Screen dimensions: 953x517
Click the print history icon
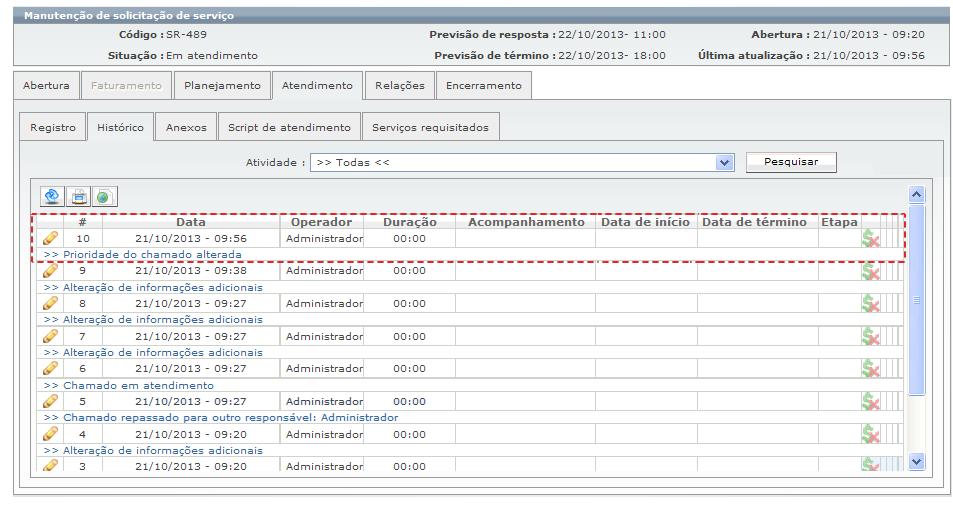78,196
